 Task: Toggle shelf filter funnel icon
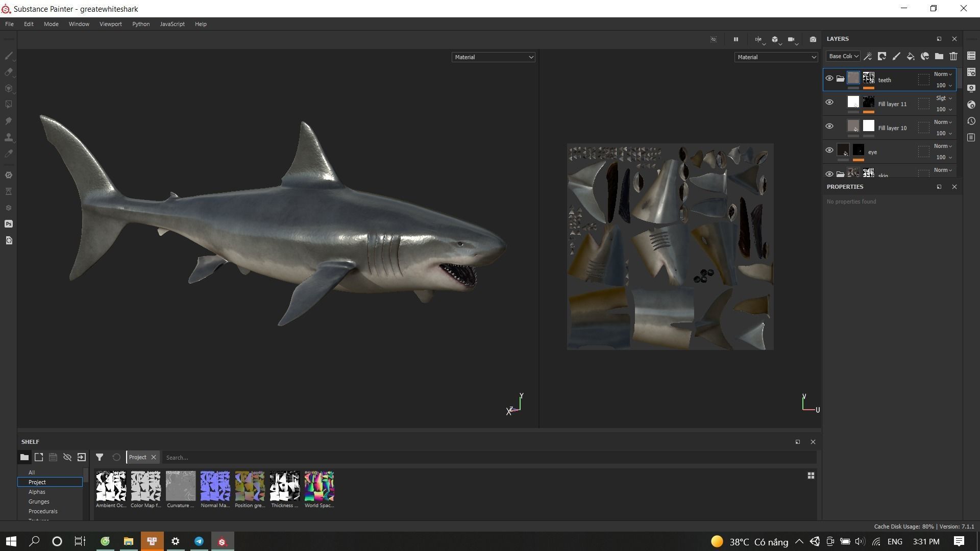pyautogui.click(x=100, y=457)
